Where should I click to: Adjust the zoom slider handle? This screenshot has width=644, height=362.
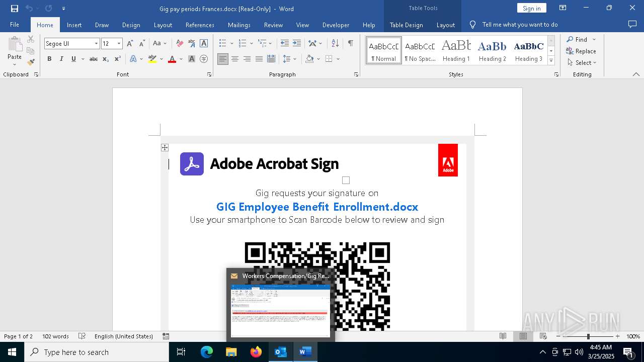pyautogui.click(x=588, y=336)
